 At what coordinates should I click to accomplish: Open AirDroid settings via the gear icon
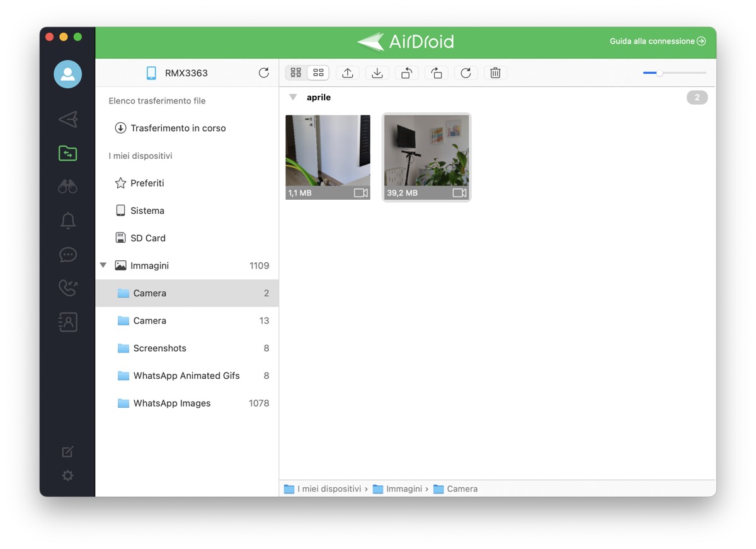[67, 476]
